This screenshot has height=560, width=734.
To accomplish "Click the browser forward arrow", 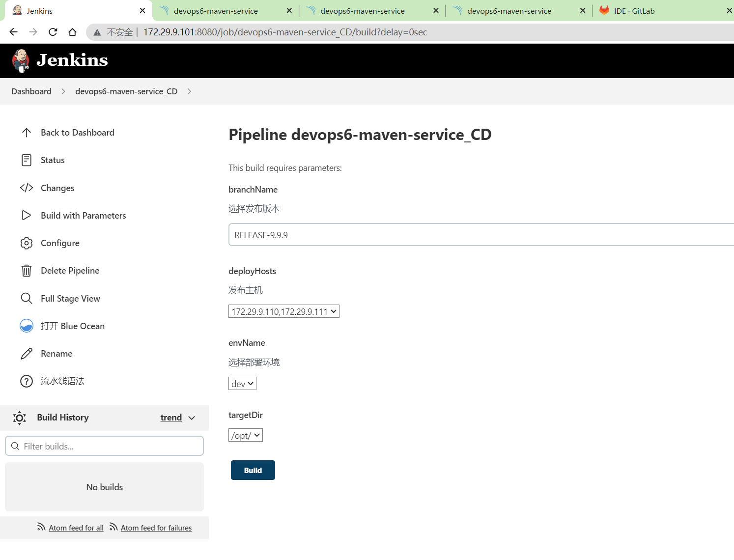I will [33, 32].
